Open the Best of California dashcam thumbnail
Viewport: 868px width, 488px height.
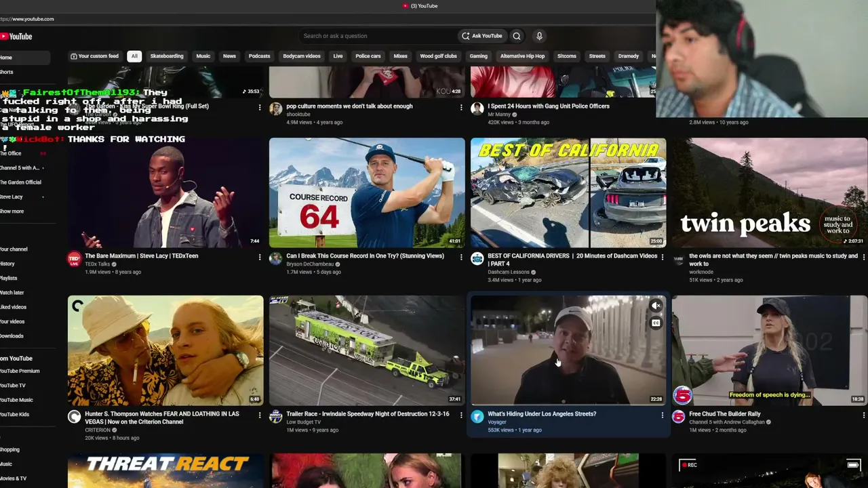pos(568,193)
